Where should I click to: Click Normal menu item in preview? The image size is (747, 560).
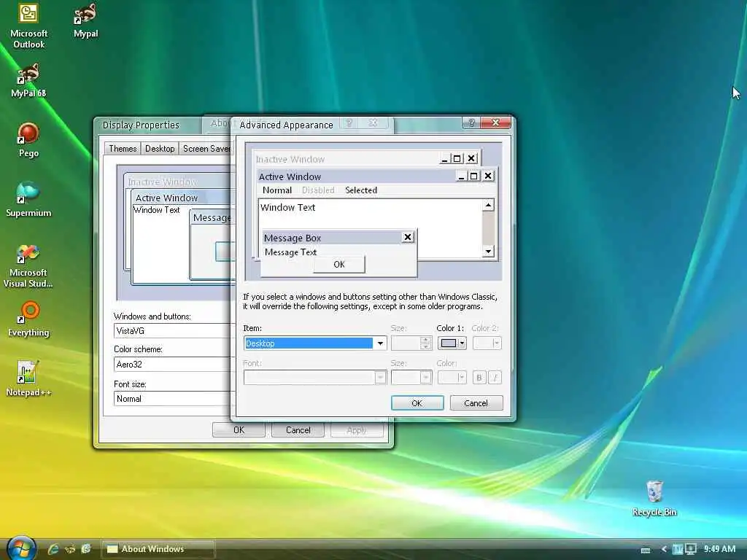[277, 190]
